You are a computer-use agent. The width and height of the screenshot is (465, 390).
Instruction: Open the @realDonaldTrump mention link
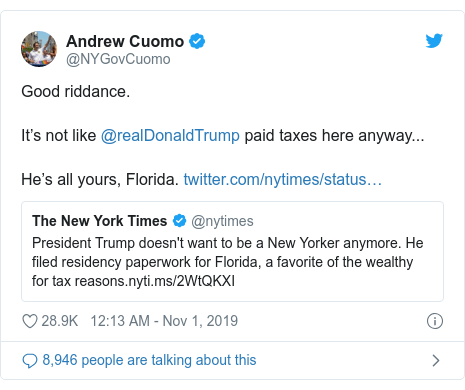tap(170, 136)
